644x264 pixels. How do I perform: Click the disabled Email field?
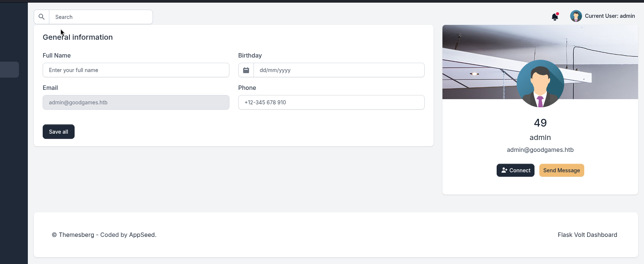click(136, 102)
